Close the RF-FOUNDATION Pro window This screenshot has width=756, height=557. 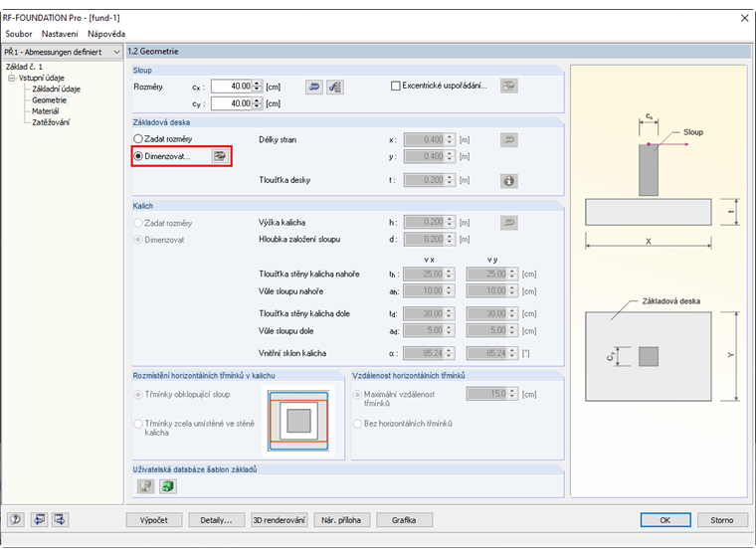[x=744, y=18]
